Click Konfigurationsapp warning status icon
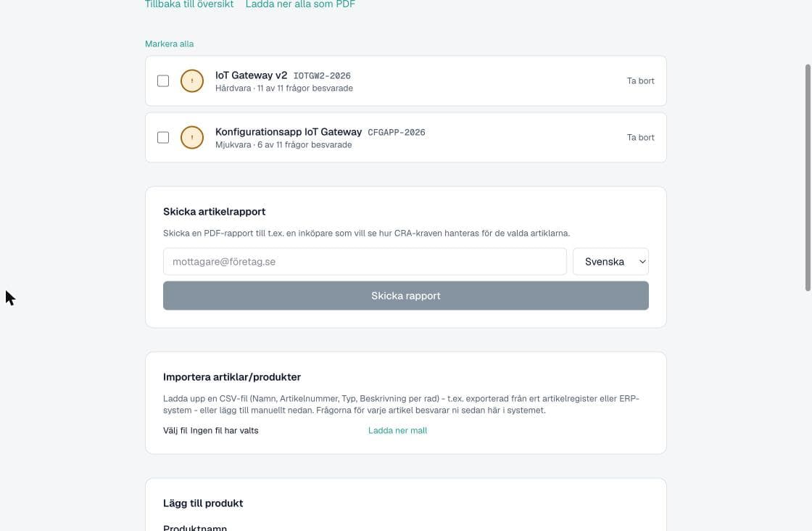 point(191,137)
